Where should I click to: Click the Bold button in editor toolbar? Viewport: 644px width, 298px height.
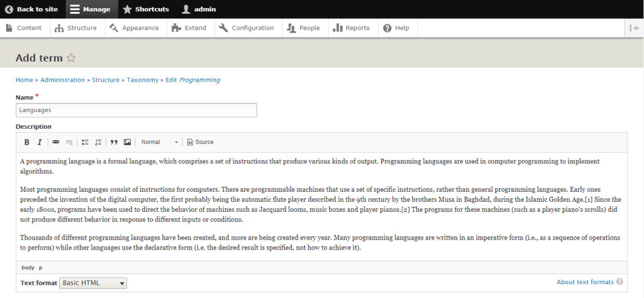pos(27,142)
